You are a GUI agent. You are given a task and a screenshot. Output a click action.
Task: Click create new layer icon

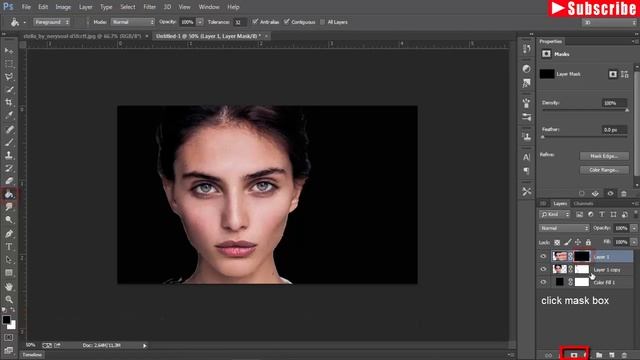coord(611,355)
